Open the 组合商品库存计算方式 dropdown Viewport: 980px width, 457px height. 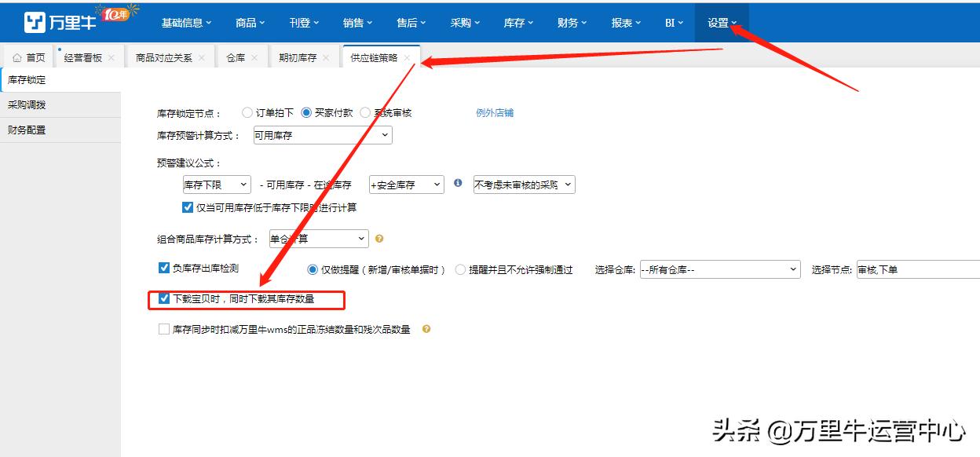pyautogui.click(x=318, y=239)
